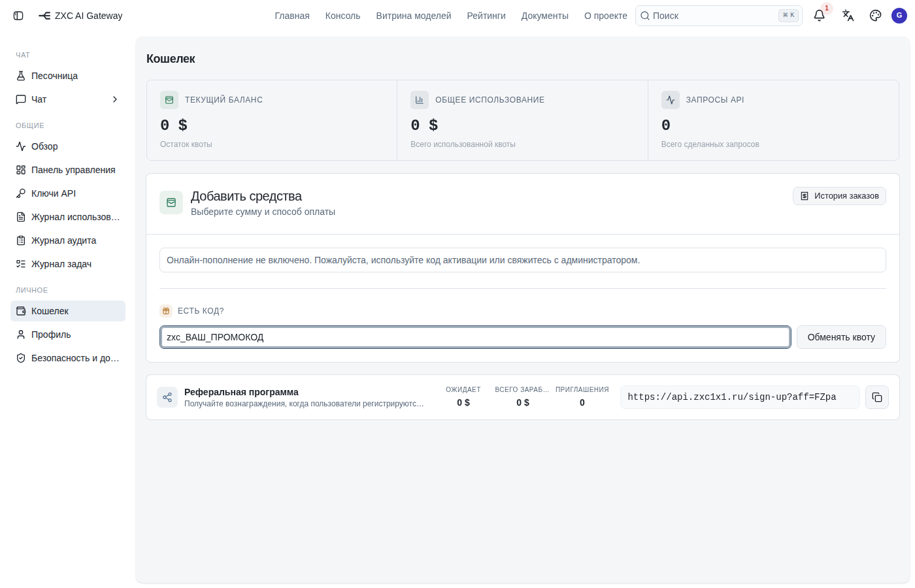Click the ОЖИДАЕТ referral stat
915x588 pixels.
coord(463,396)
